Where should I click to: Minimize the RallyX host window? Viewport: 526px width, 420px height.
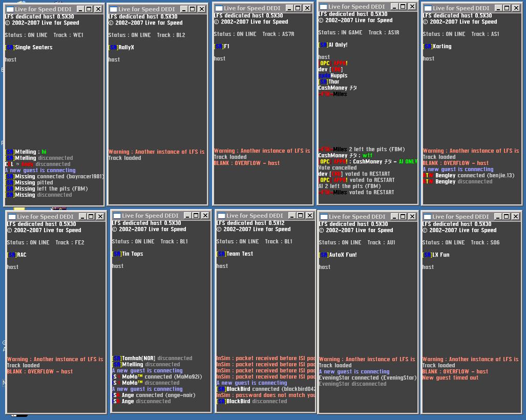pos(184,9)
